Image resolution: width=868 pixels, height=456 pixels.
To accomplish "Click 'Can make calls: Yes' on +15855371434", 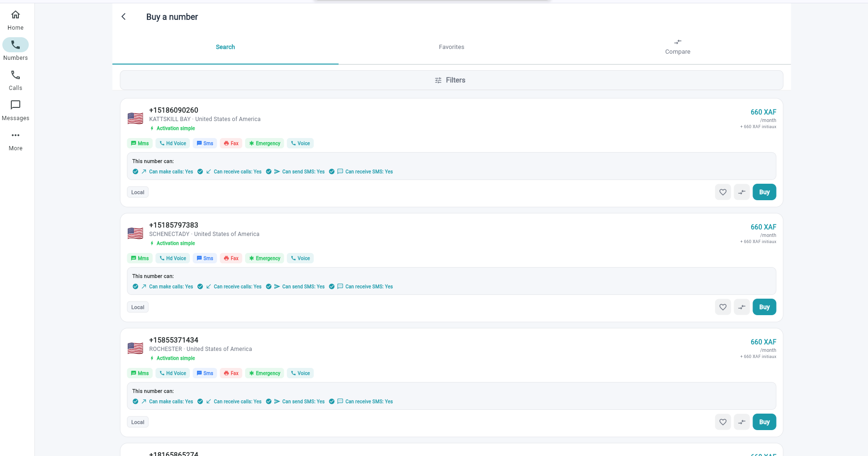I will click(x=171, y=401).
